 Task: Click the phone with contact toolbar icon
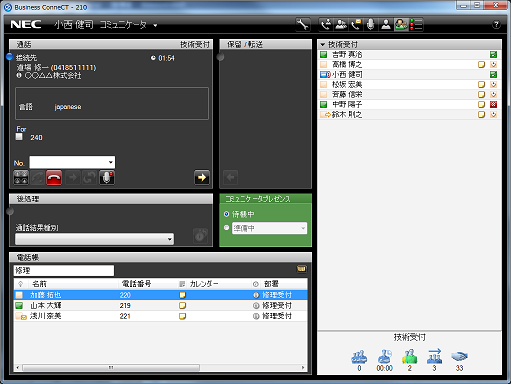325,25
